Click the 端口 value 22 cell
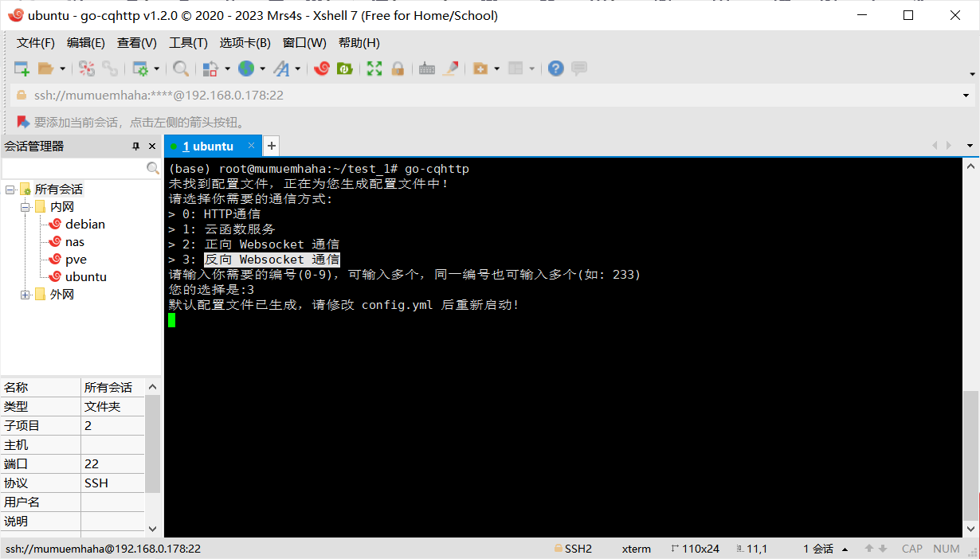Image resolution: width=980 pixels, height=559 pixels. click(112, 464)
